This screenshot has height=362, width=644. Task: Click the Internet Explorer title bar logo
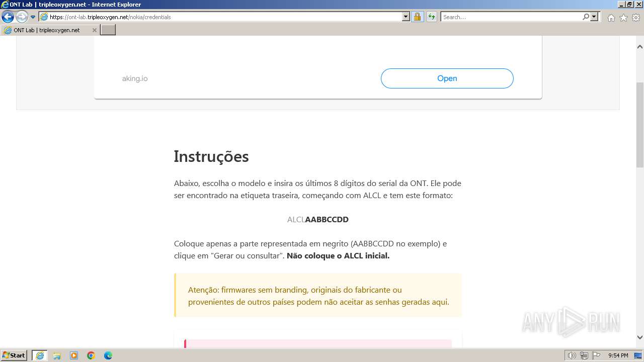click(5, 5)
